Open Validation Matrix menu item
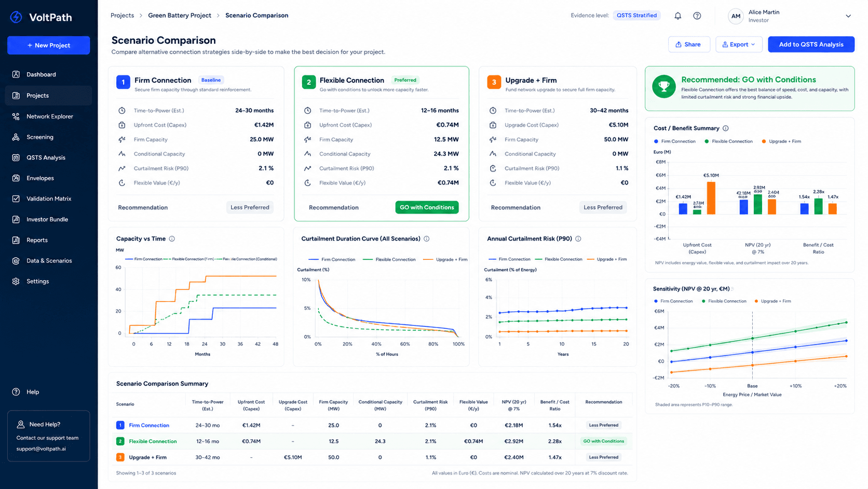The height and width of the screenshot is (489, 868). pos(49,199)
